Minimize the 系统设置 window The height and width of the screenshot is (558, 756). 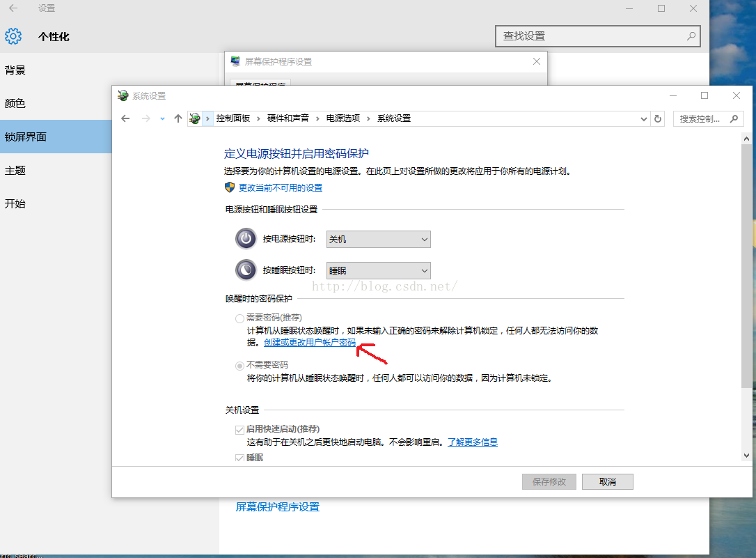coord(673,95)
